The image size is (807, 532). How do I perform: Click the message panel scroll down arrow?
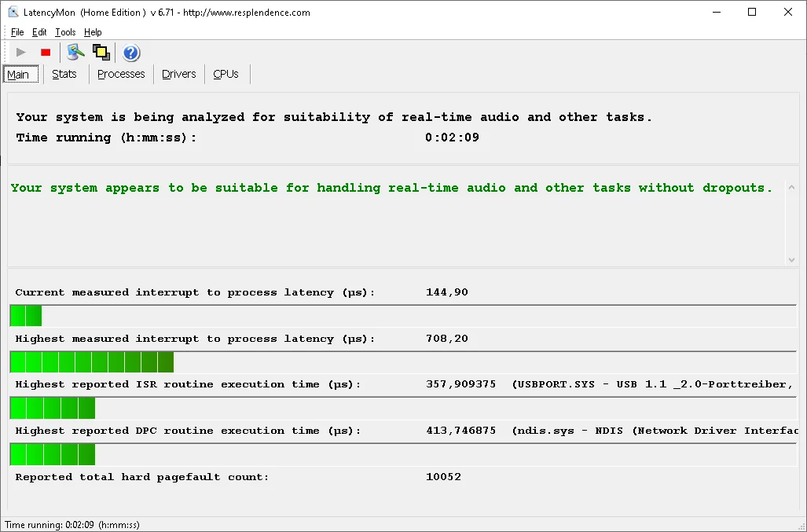point(790,259)
